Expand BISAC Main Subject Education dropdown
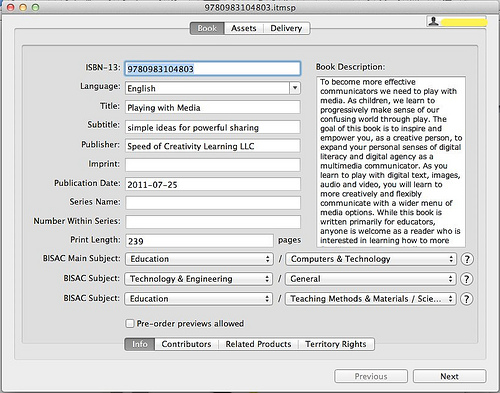500x393 pixels. tap(199, 259)
